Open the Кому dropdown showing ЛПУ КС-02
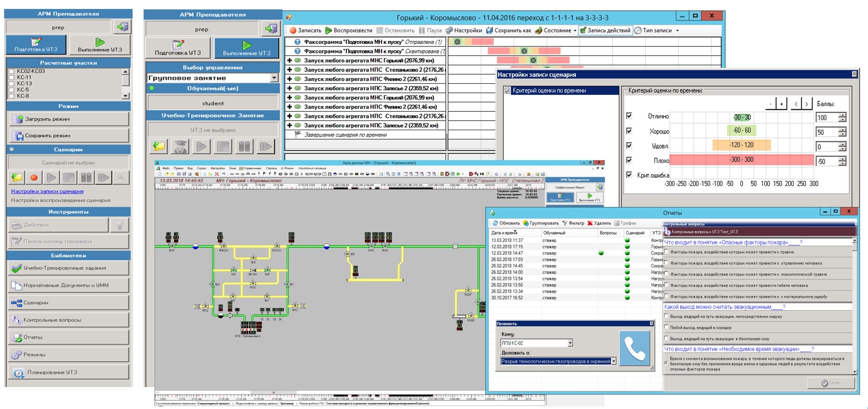Screen dimensions: 868x409 click(x=570, y=343)
